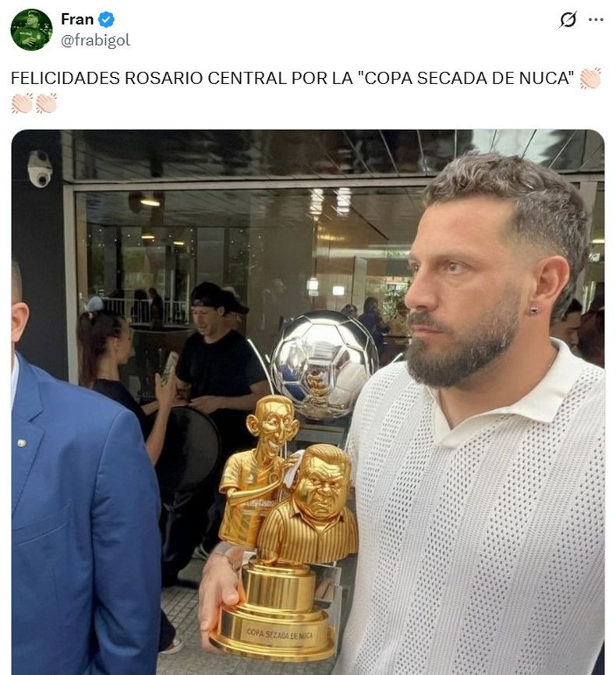Image resolution: width=616 pixels, height=675 pixels.
Task: Click the clapping emoji after "NUCA"
Action: pos(590,79)
